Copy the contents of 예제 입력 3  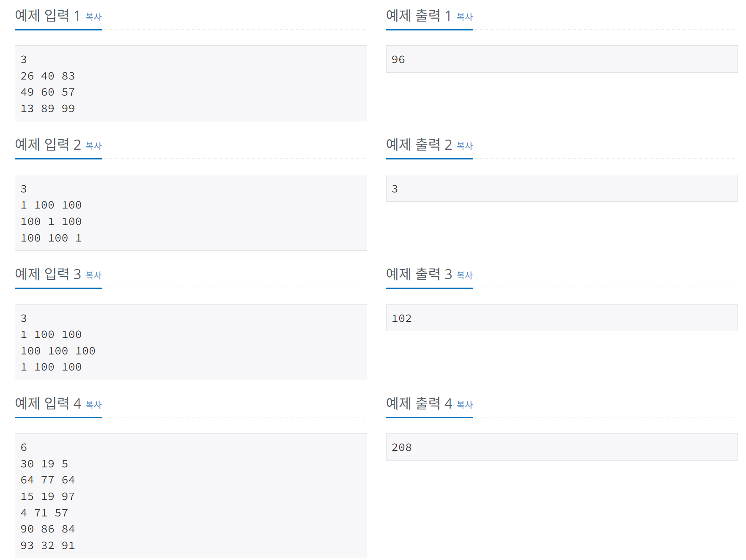click(x=93, y=276)
